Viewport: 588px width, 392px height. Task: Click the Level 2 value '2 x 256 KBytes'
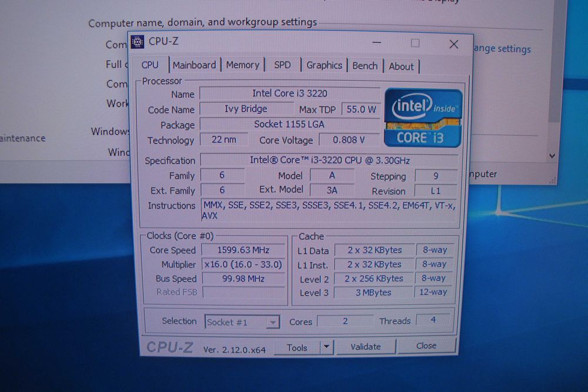(374, 279)
